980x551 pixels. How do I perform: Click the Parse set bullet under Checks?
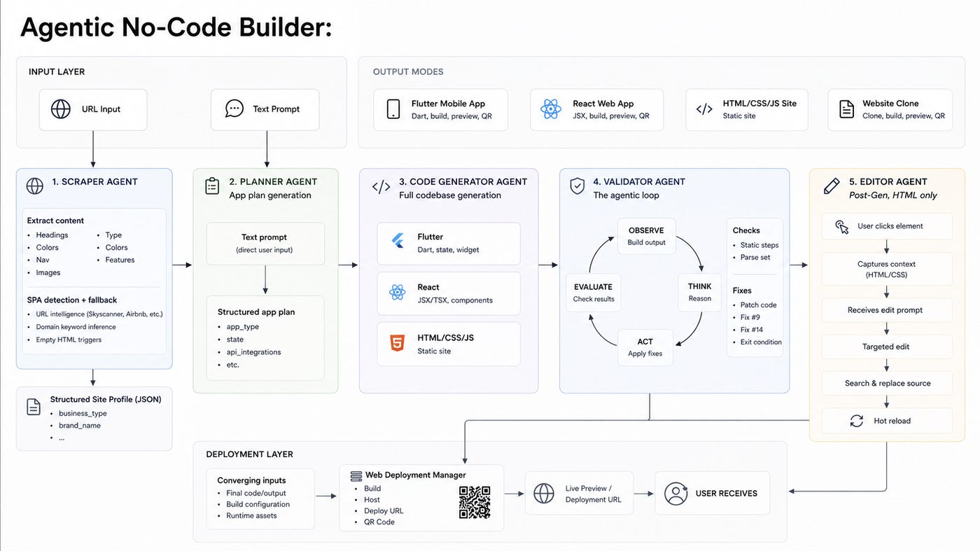pyautogui.click(x=755, y=257)
